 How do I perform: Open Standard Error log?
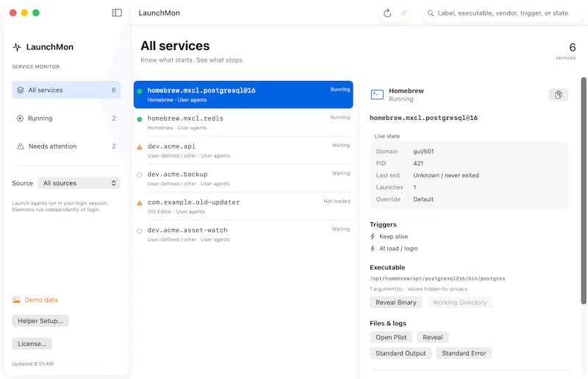point(464,353)
